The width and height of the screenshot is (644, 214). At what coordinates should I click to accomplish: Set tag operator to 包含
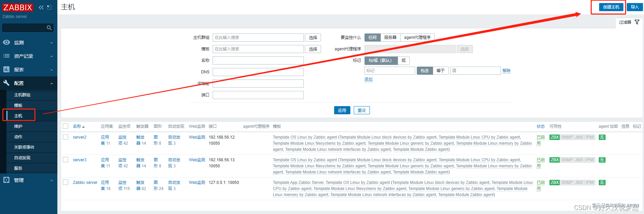point(425,71)
